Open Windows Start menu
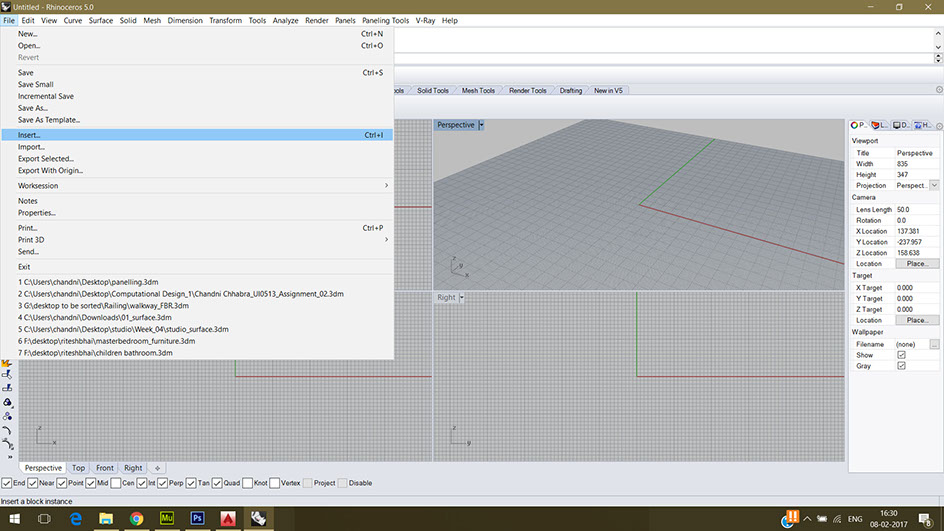Image resolution: width=944 pixels, height=531 pixels. pos(14,518)
